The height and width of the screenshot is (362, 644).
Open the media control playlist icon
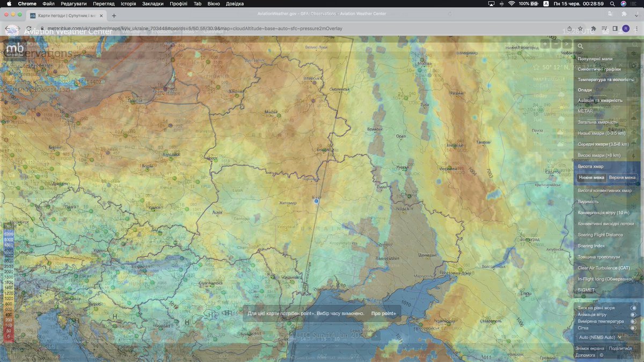[x=605, y=28]
